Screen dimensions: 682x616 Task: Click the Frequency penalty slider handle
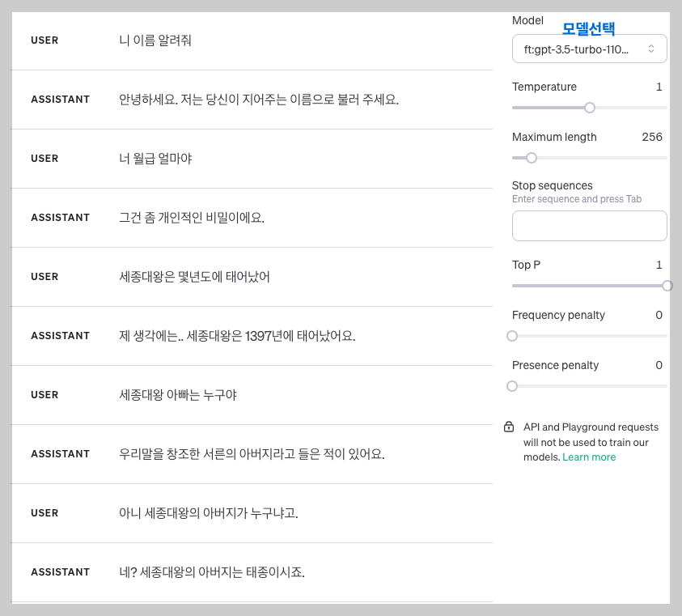512,336
